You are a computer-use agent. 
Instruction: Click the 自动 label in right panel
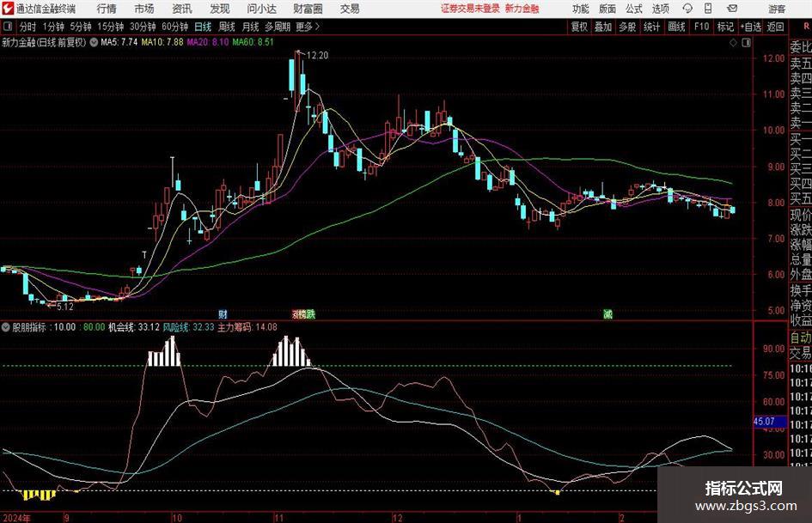[x=801, y=338]
